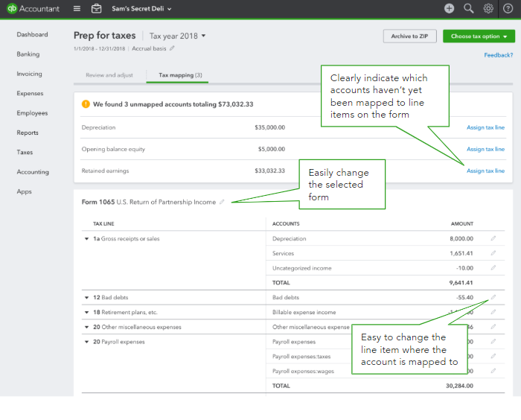
Task: Open Reports in the sidebar
Action: point(28,133)
